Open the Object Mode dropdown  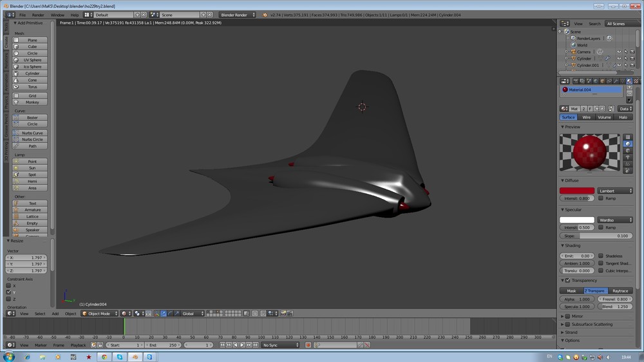pyautogui.click(x=99, y=314)
